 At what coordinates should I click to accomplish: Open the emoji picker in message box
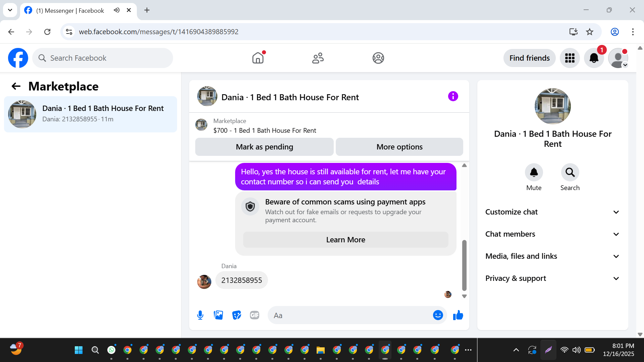[438, 315]
